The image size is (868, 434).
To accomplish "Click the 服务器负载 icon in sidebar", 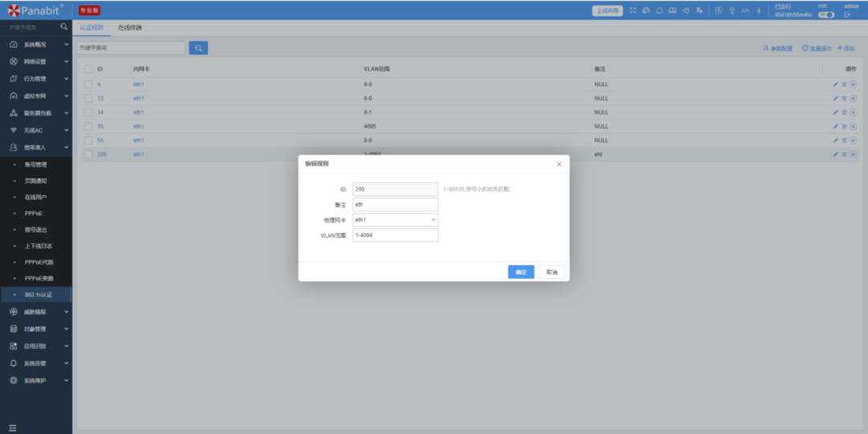I will [14, 113].
